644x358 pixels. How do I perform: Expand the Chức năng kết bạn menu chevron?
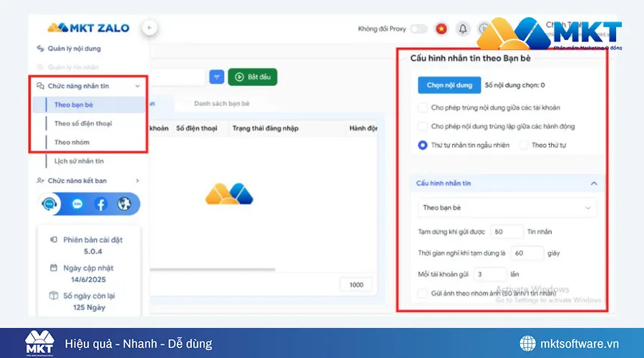click(x=137, y=180)
